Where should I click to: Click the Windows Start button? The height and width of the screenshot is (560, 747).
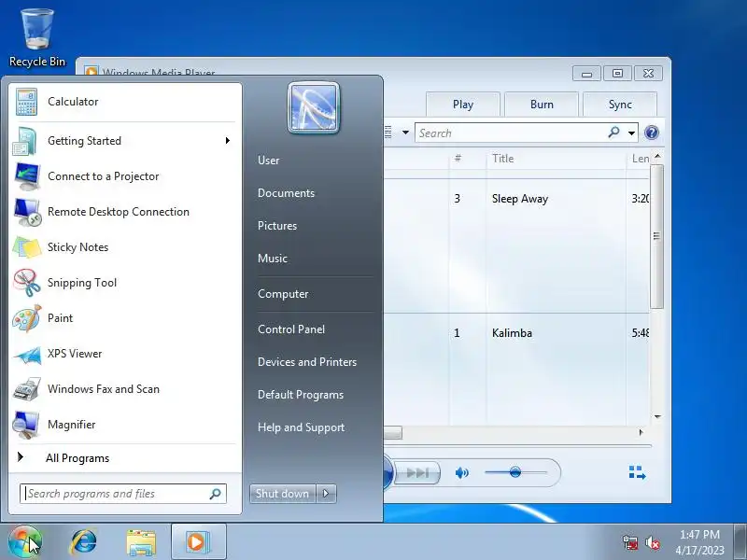[25, 542]
